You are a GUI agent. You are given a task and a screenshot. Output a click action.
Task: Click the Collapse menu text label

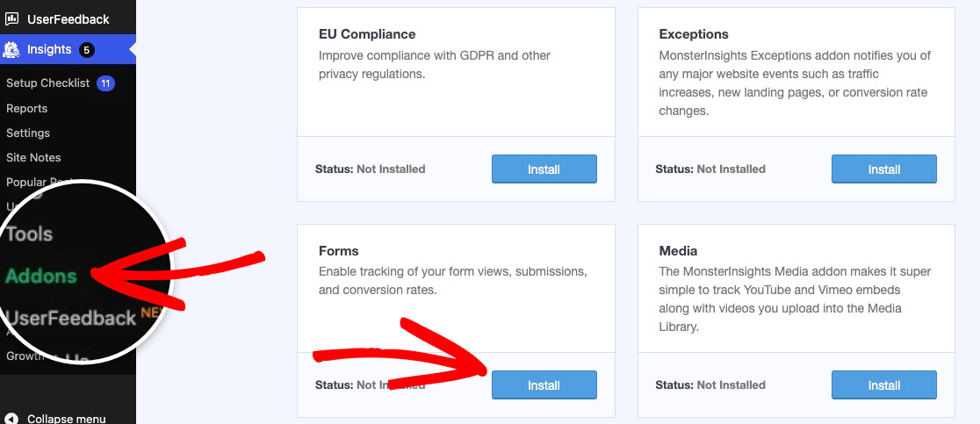click(66, 419)
